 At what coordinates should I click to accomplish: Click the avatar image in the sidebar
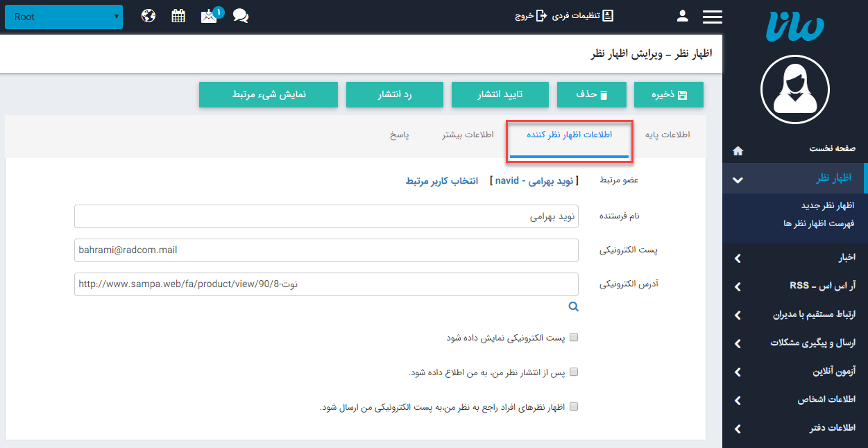[795, 89]
